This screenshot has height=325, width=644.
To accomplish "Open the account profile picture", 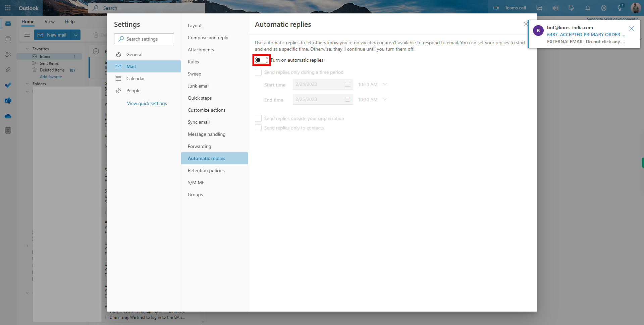I will [636, 8].
